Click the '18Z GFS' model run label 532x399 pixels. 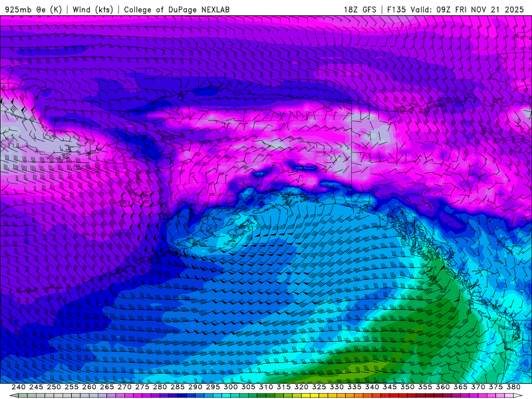(x=360, y=9)
